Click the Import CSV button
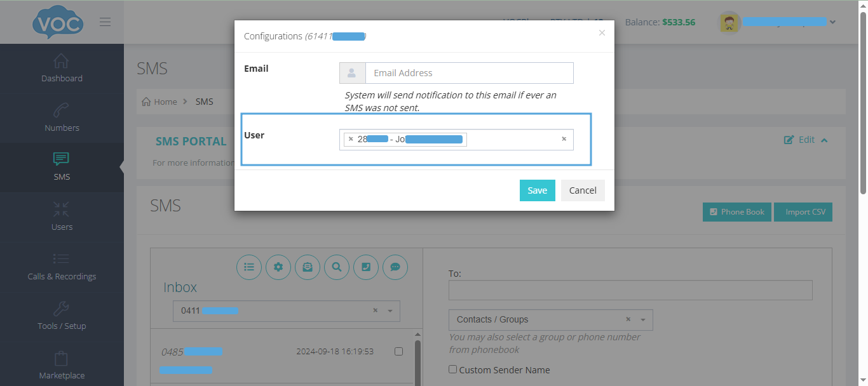This screenshot has height=386, width=868. (x=803, y=211)
